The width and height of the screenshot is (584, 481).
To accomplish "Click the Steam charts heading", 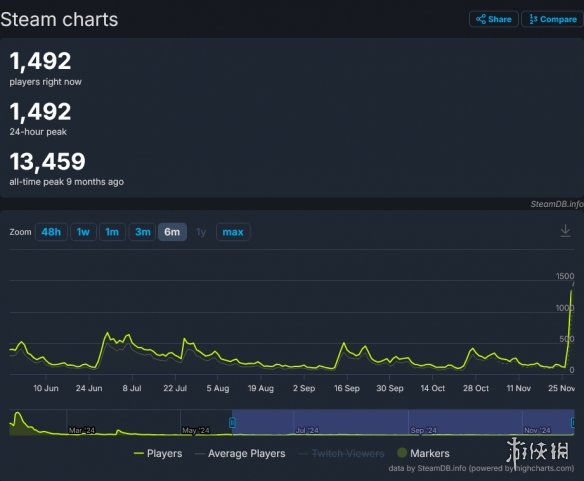I will (59, 19).
